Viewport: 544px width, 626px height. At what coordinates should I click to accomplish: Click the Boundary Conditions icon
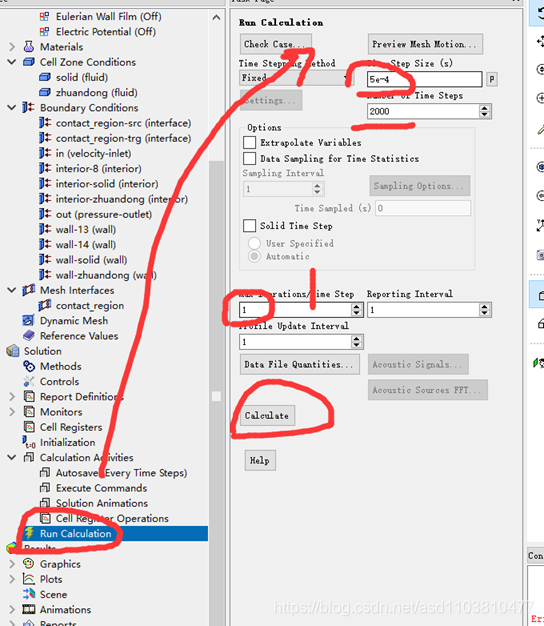click(28, 107)
